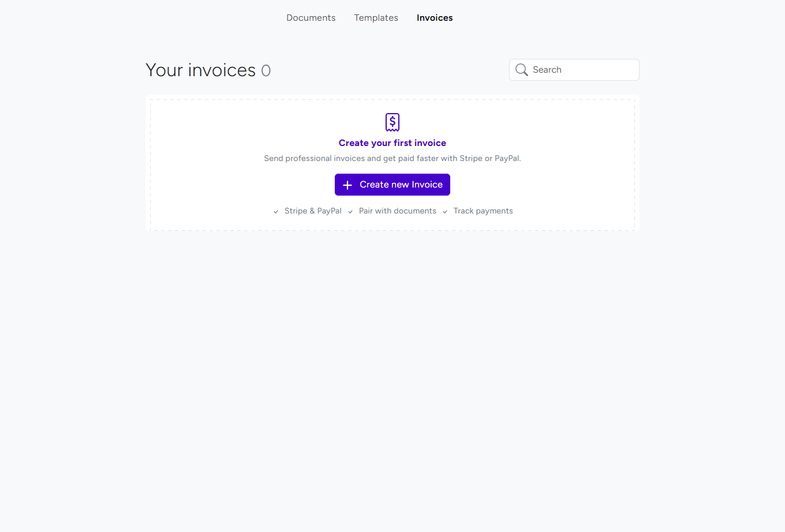The height and width of the screenshot is (532, 785).
Task: Select the Pair with documents feature item
Action: pos(397,211)
